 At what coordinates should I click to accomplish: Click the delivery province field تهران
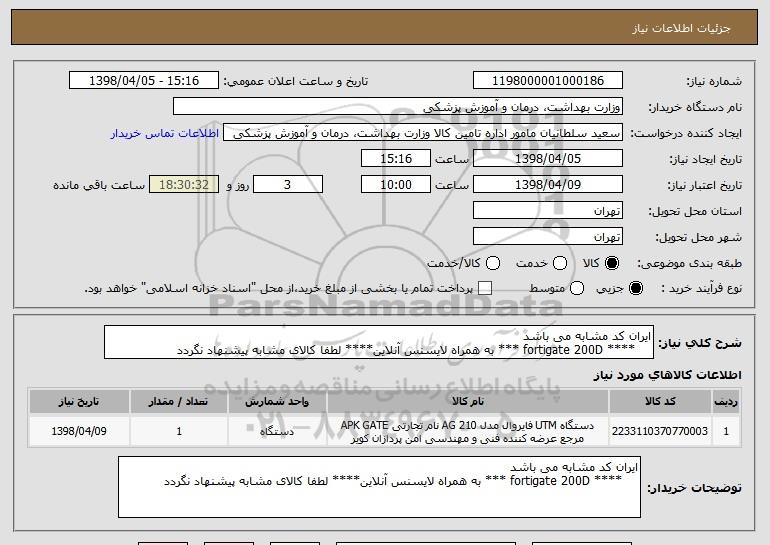coord(548,211)
